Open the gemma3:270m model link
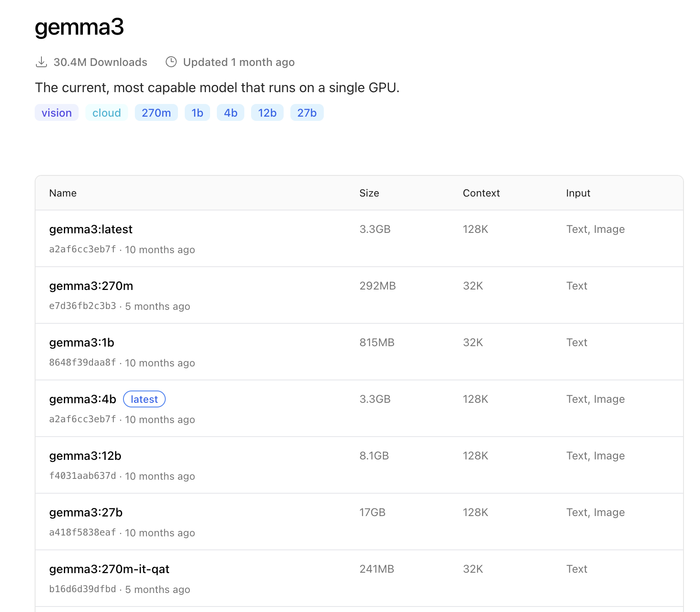Image resolution: width=700 pixels, height=612 pixels. click(x=91, y=286)
